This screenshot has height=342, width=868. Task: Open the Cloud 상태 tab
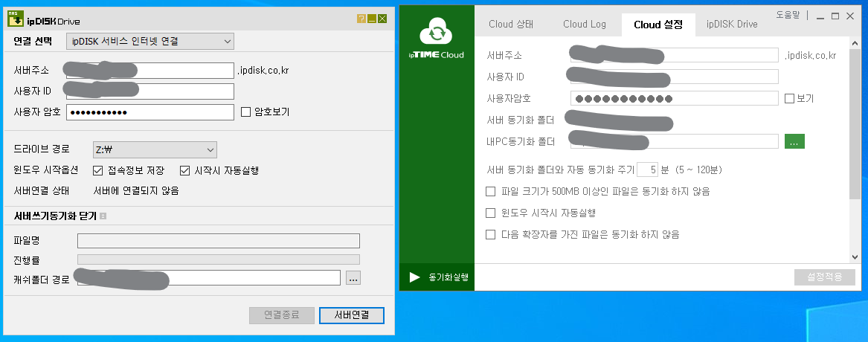pyautogui.click(x=511, y=25)
